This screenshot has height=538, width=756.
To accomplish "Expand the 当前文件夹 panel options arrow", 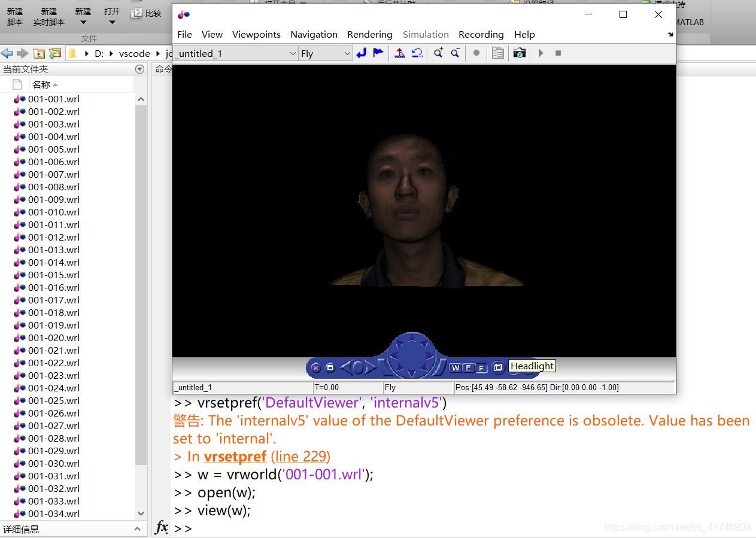I will [140, 69].
